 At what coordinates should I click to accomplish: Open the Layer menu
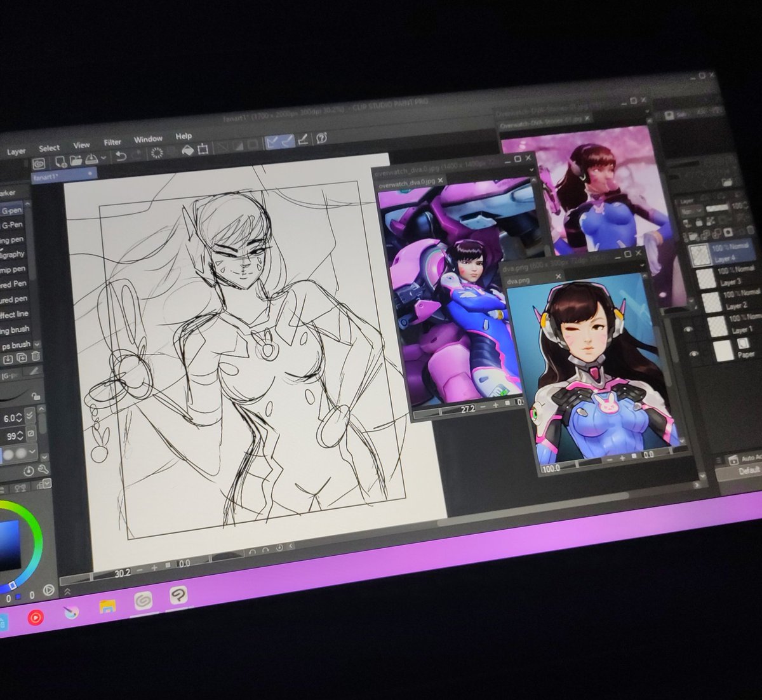click(16, 152)
